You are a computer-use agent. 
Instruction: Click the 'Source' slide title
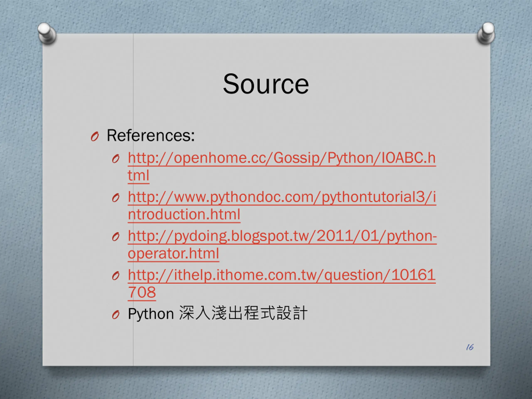tap(266, 84)
